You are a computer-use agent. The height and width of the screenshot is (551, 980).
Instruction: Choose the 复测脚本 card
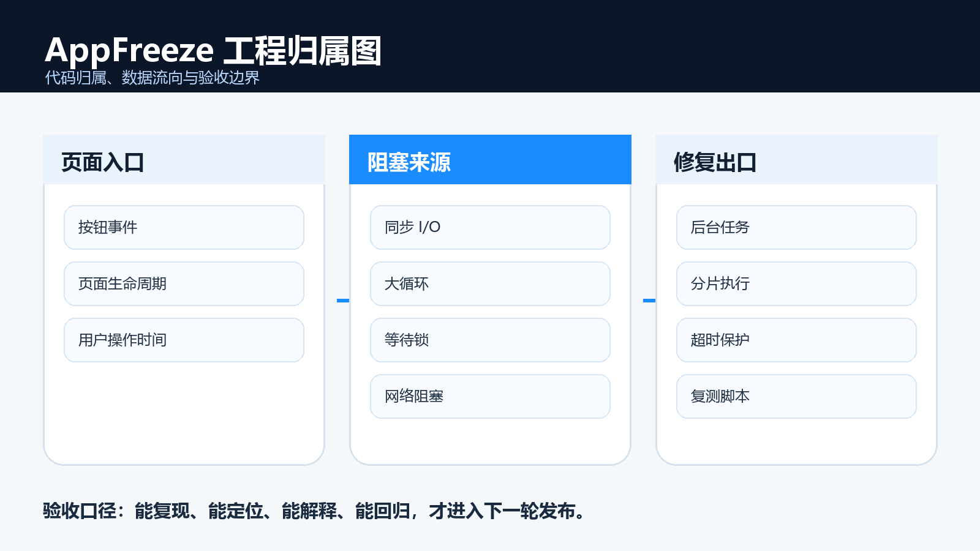coord(796,397)
